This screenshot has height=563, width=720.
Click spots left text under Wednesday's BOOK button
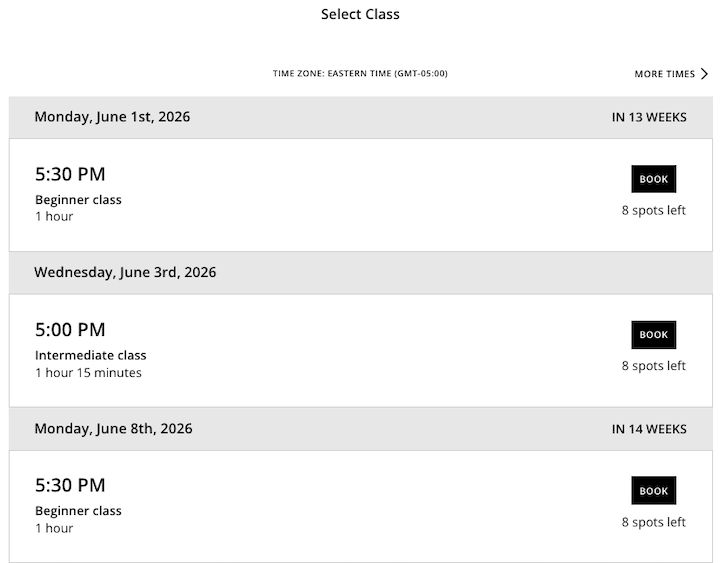click(x=653, y=366)
